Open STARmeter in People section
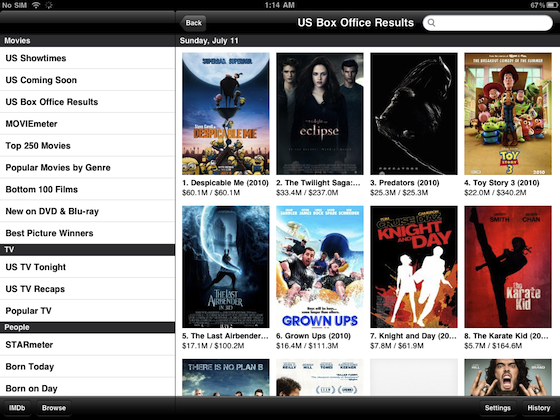Viewport: 560px width, 420px height. (88, 345)
